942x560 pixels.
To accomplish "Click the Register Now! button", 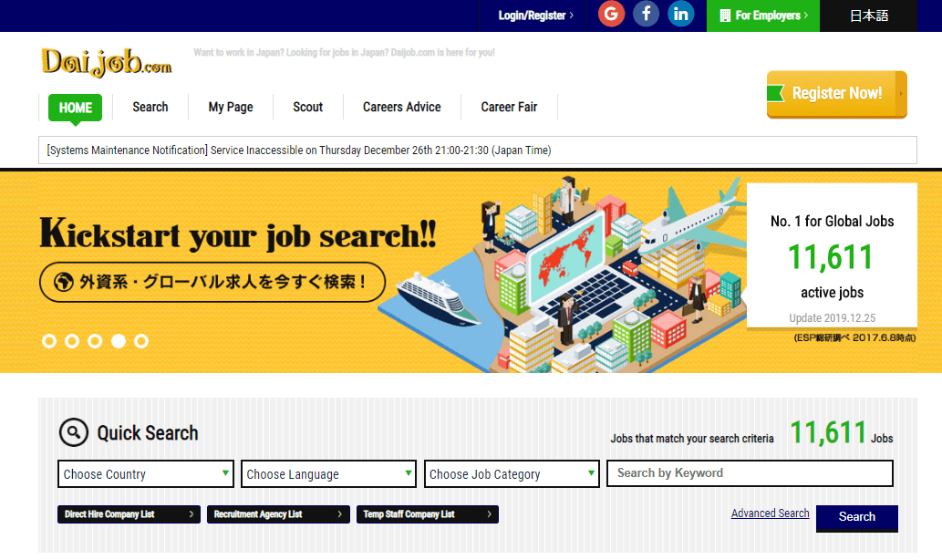I will (x=837, y=94).
